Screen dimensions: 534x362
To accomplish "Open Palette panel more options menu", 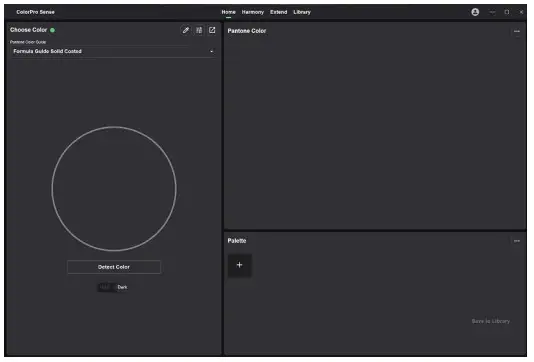I will click(517, 241).
